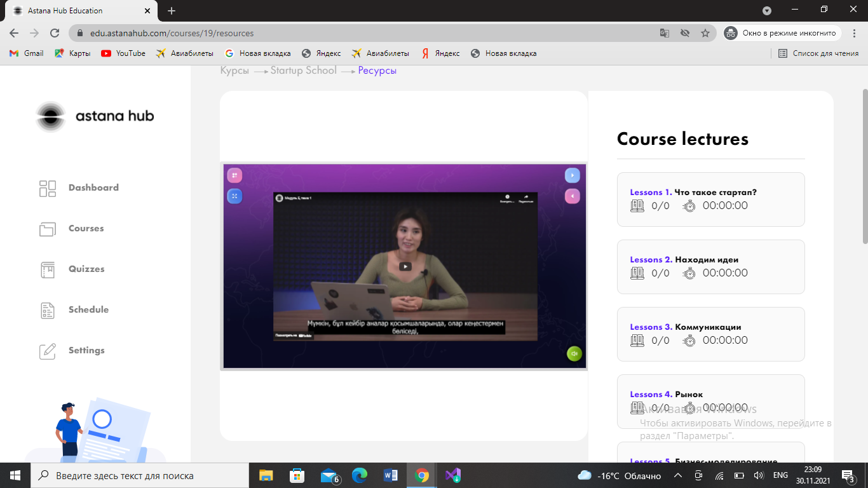Click the Settings pencil icon
The image size is (868, 488).
click(48, 351)
